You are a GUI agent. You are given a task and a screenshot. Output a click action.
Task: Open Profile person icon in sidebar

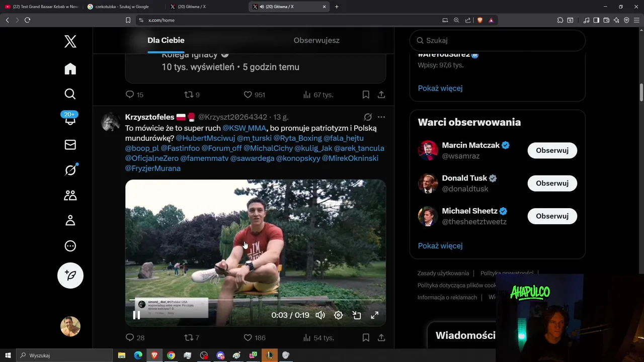coord(70,221)
